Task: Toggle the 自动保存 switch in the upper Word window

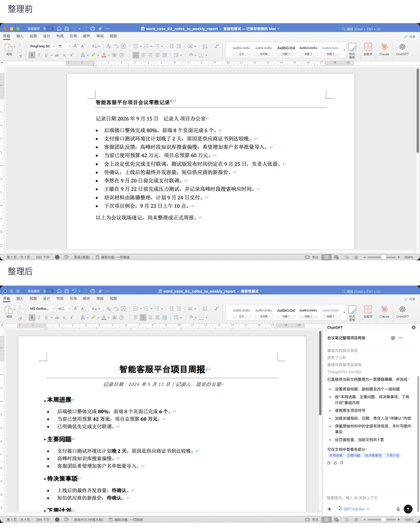Action: tap(48, 29)
